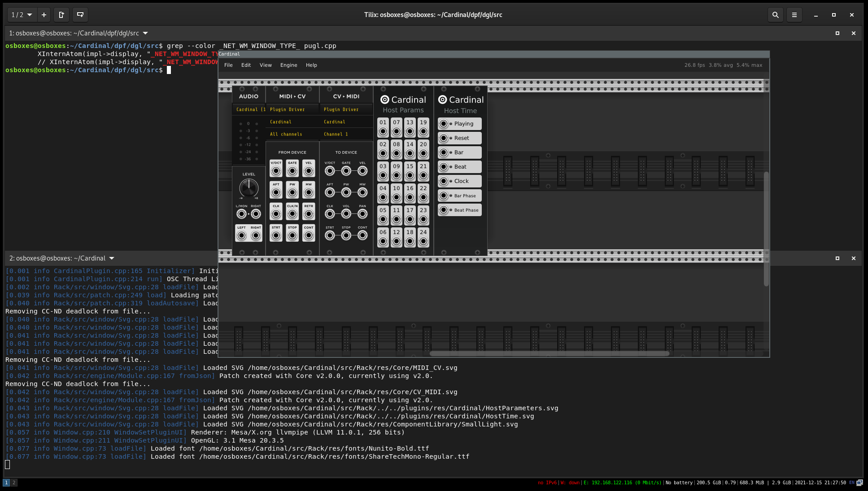Click the Beat Phase output jack
The width and height of the screenshot is (868, 491).
(x=444, y=210)
